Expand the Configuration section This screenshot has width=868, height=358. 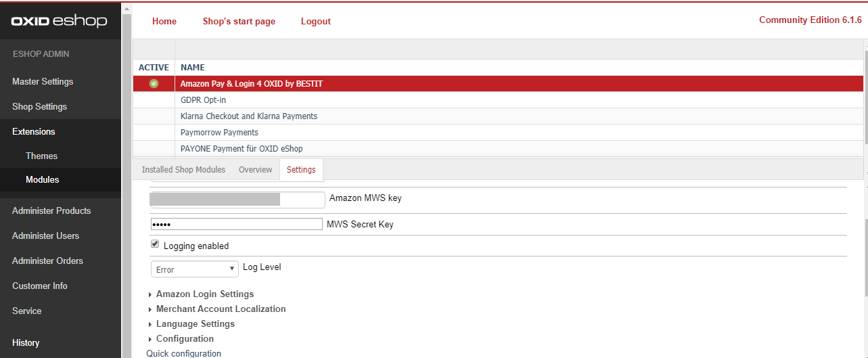(185, 339)
